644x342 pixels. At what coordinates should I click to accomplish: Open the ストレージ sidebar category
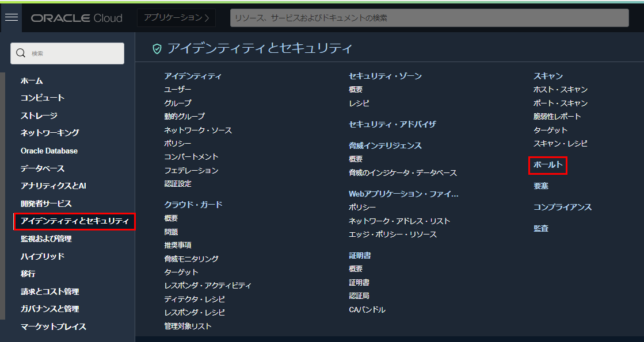(x=39, y=116)
